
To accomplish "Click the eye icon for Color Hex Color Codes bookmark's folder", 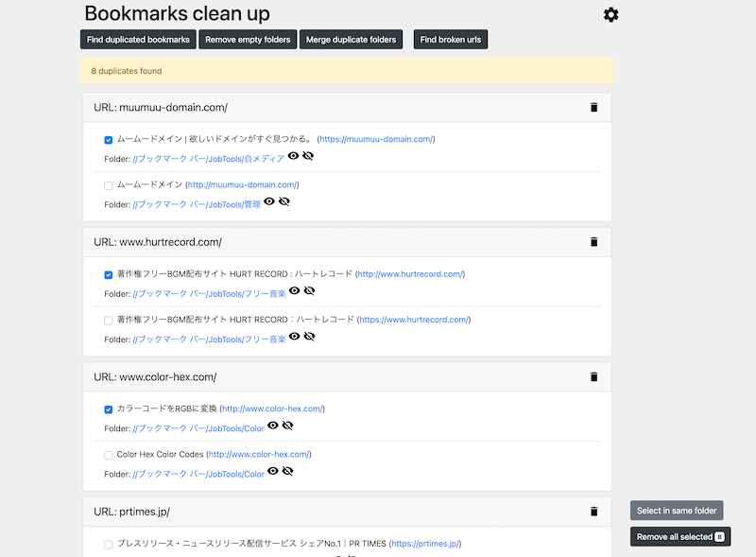I will click(273, 471).
